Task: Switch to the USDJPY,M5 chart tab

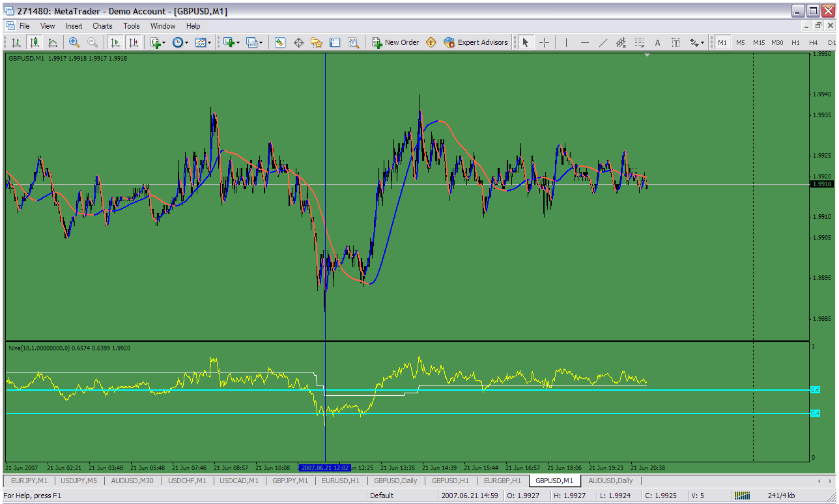Action: click(x=79, y=481)
